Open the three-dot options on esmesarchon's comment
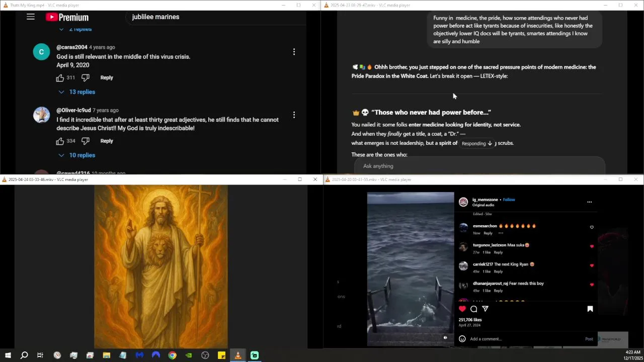Viewport: 644px width, 362px height. (x=501, y=233)
